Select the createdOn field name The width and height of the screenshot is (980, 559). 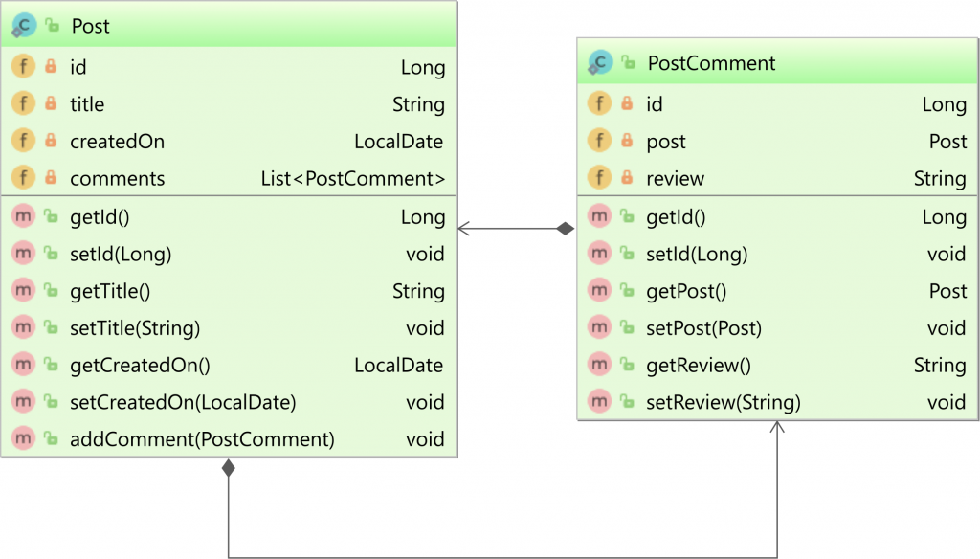(118, 142)
